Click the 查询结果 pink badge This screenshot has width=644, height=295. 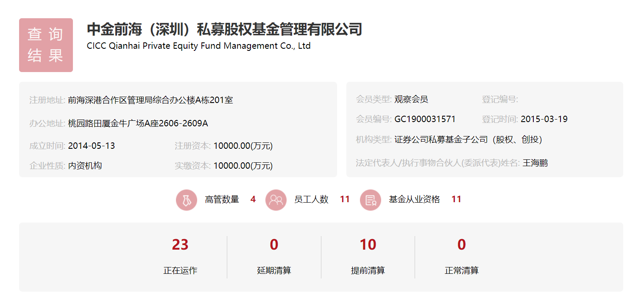[46, 45]
